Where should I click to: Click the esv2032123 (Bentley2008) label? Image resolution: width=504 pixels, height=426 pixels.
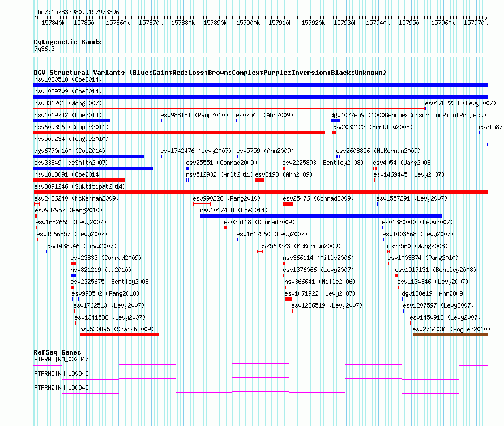click(x=372, y=127)
